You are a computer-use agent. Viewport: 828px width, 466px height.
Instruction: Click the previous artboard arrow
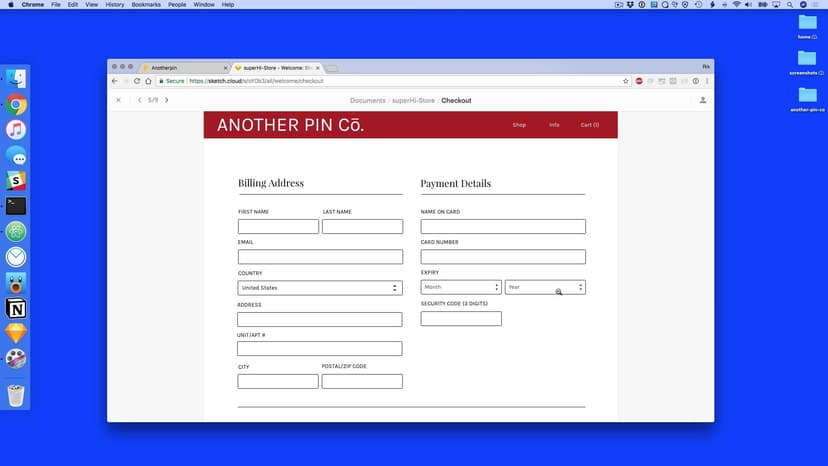click(x=139, y=100)
